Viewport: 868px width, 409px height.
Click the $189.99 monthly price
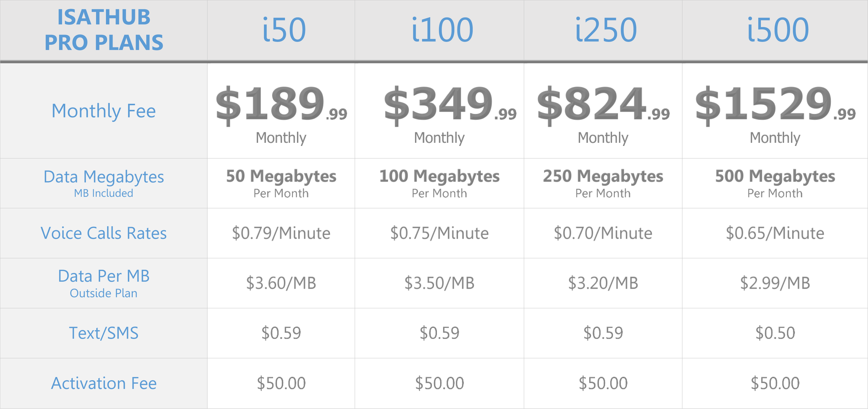281,104
